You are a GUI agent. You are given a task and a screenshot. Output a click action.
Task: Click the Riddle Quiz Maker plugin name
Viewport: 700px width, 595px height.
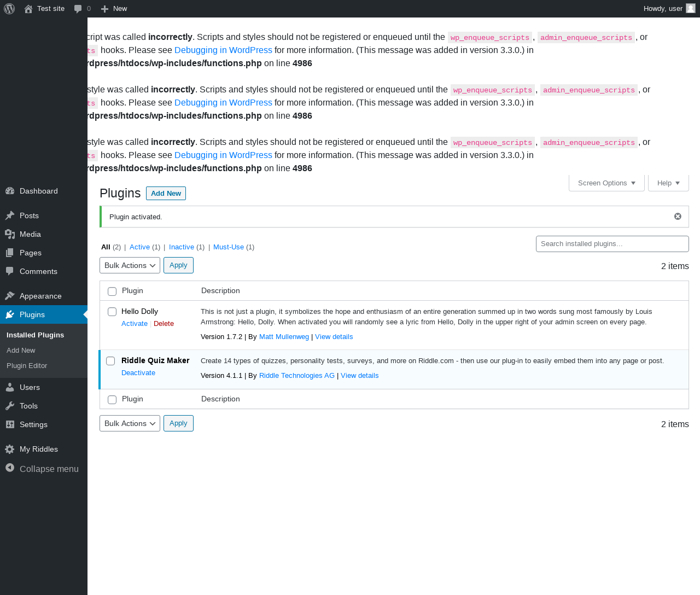pyautogui.click(x=155, y=360)
